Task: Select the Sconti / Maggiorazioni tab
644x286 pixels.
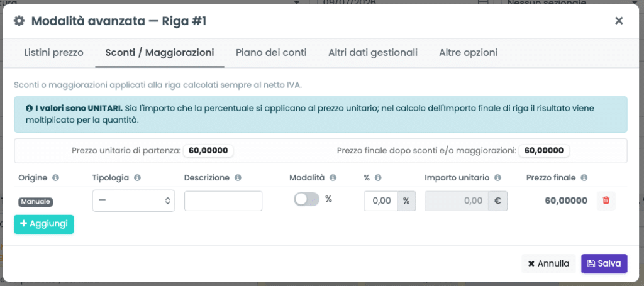Action: (160, 53)
